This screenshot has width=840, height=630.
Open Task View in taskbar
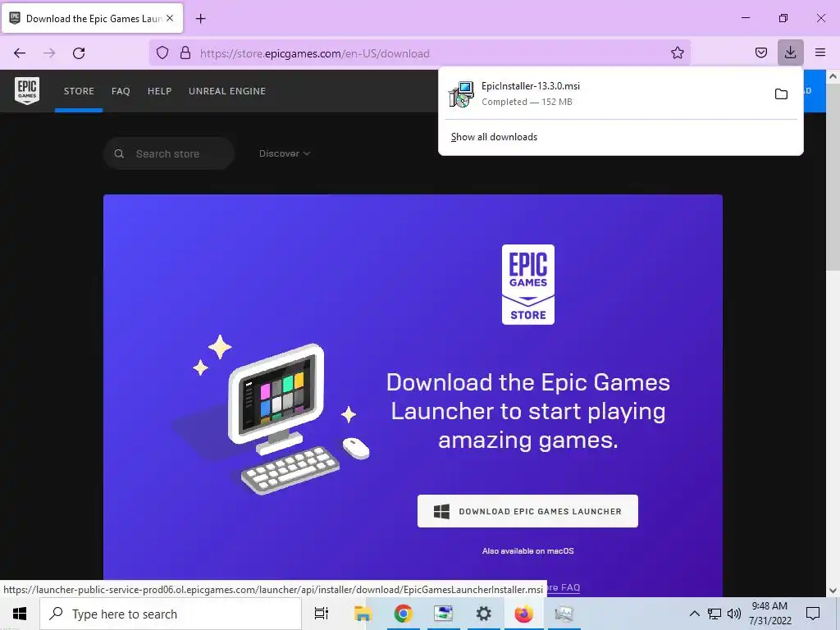(x=322, y=614)
